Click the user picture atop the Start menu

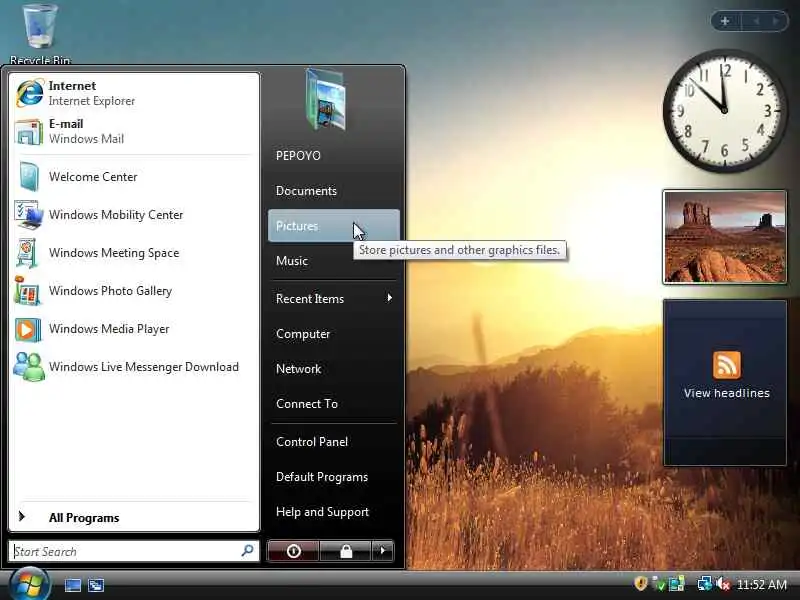pos(326,100)
